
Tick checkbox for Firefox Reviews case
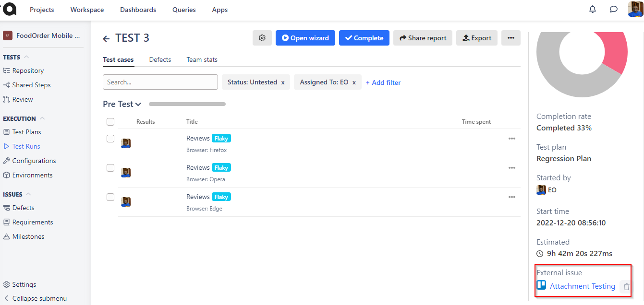[110, 139]
